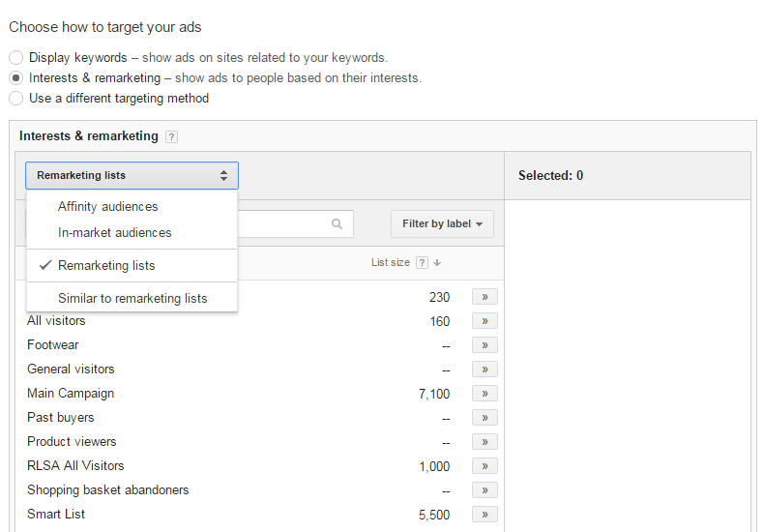Select Interests & remarketing radio option
Image resolution: width=763 pixels, height=532 pixels.
tap(16, 78)
